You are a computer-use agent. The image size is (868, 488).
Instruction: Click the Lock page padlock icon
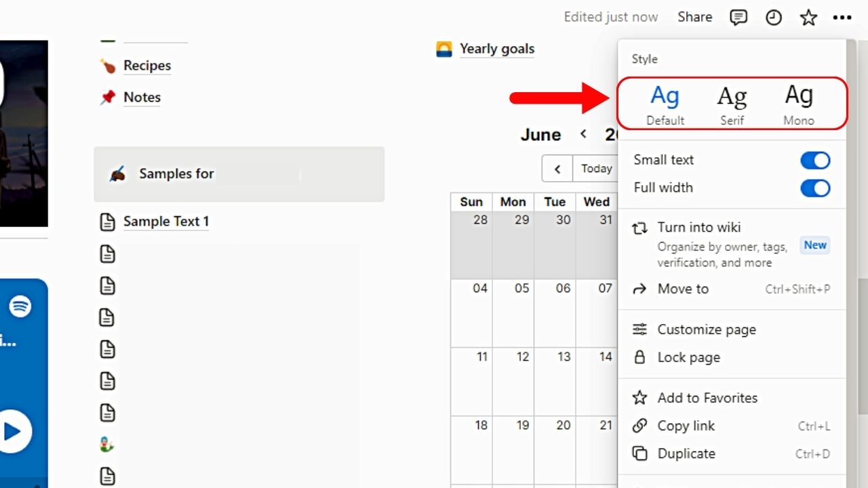639,357
